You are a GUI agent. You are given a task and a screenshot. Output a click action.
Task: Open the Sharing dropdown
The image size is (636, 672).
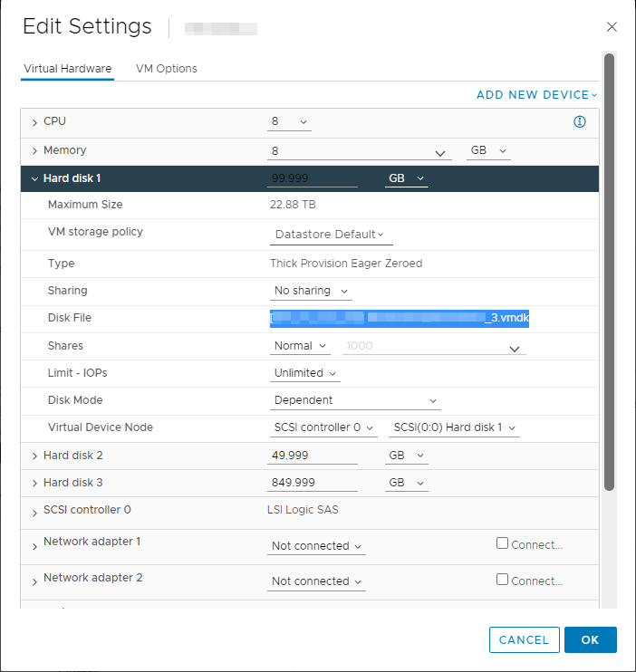[x=311, y=291]
